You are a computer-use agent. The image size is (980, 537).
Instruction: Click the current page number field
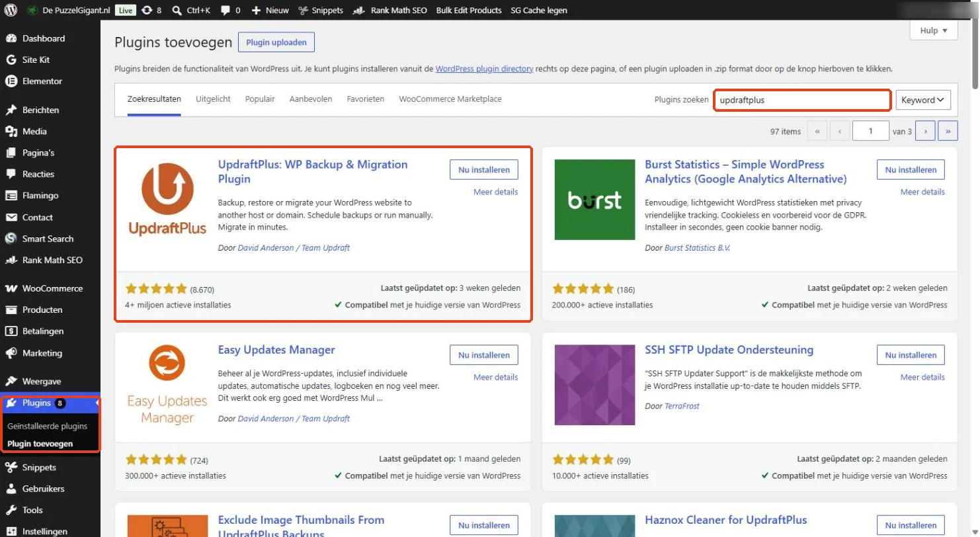[x=870, y=131]
